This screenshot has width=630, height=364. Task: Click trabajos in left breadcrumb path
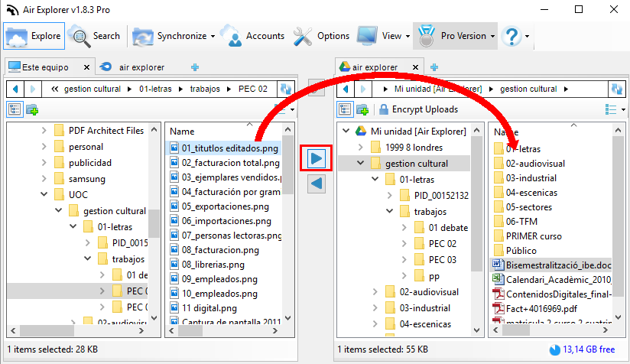(205, 89)
